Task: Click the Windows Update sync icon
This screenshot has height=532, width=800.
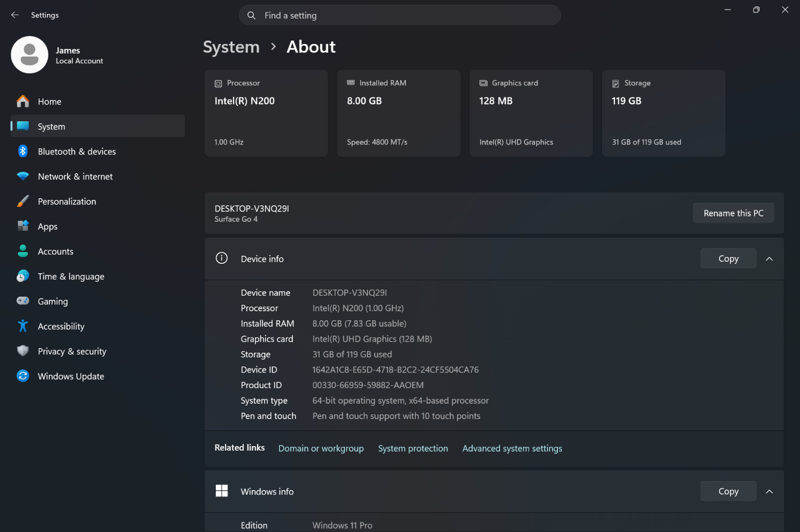Action: pyautogui.click(x=23, y=376)
